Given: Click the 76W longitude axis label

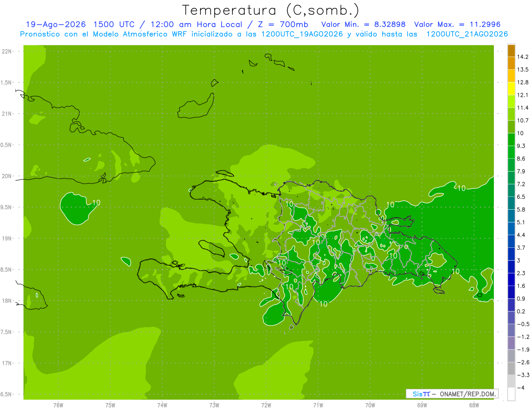Looking at the screenshot, I should (x=58, y=405).
